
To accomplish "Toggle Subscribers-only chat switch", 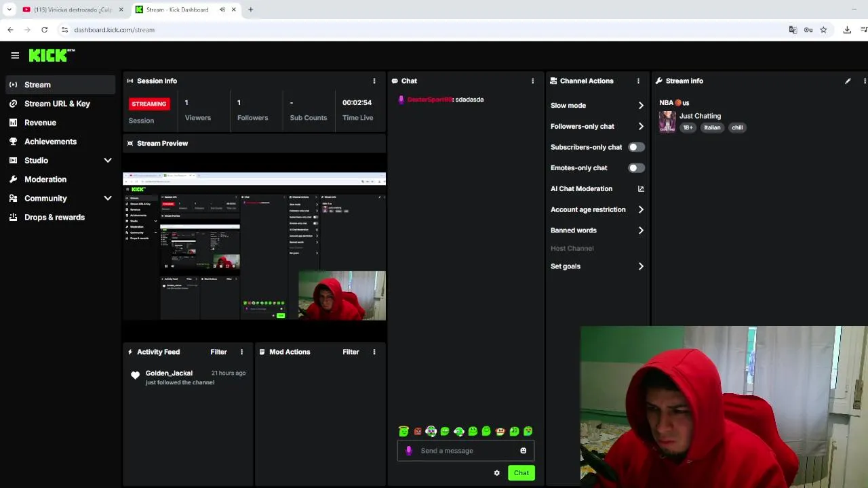I will point(635,147).
